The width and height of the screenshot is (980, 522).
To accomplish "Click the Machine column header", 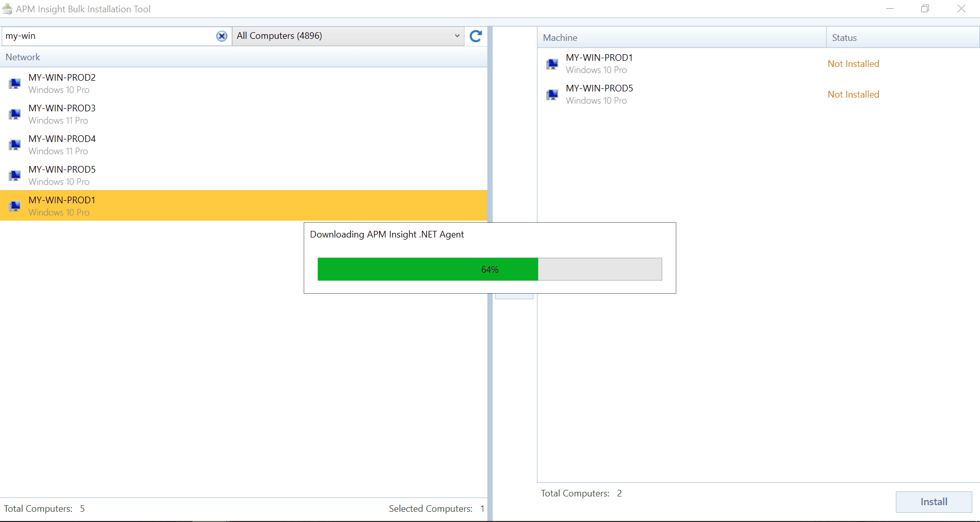I will click(681, 38).
